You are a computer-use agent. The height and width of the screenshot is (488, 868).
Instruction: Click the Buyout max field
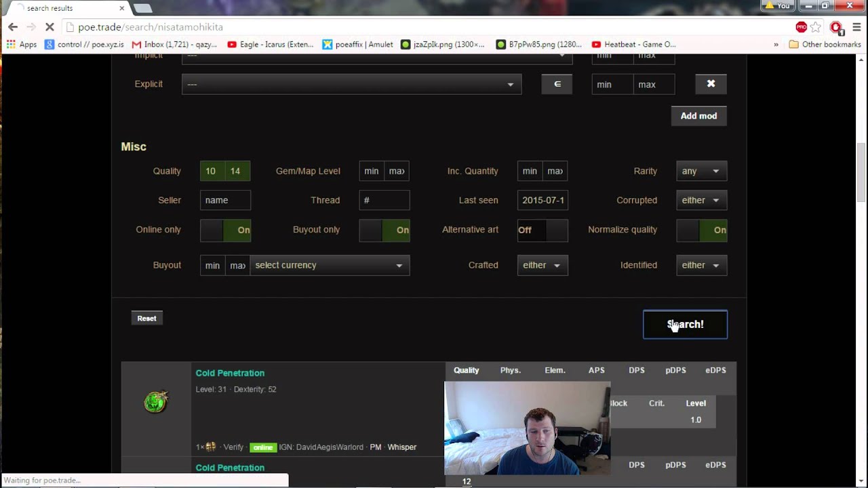coord(237,265)
